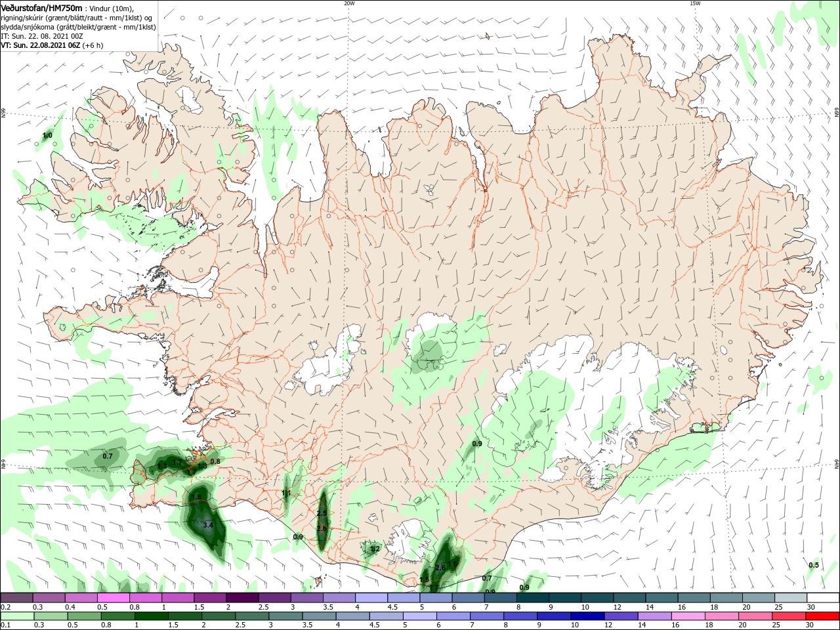Click the 1.7 precipitation value on the map
This screenshot has width=840, height=630.
177,463
